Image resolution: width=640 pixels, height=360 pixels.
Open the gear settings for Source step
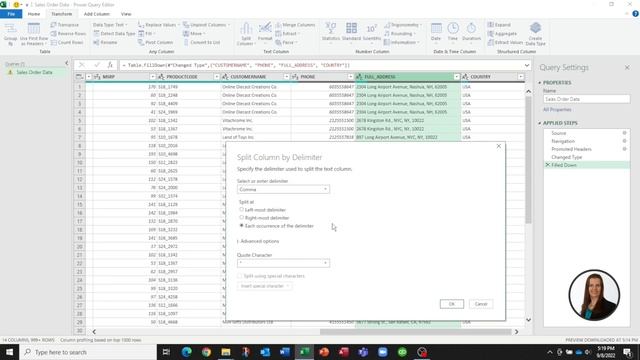point(624,133)
